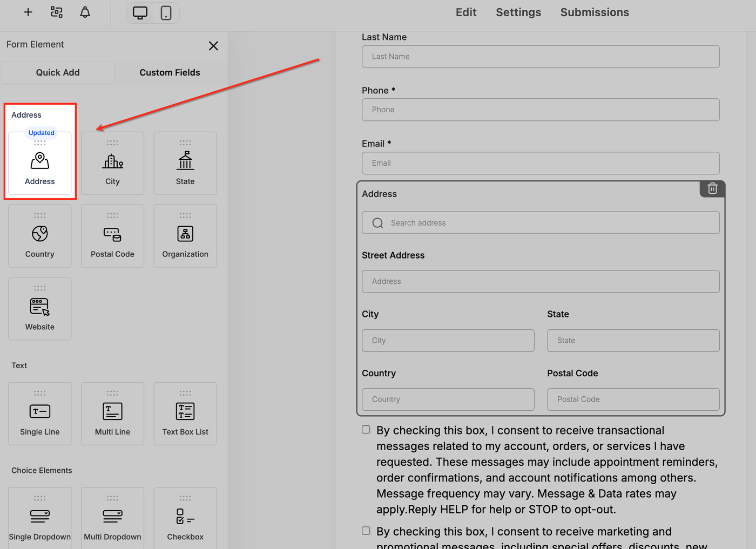Switch to desktop preview mode
Image resolution: width=756 pixels, height=549 pixels.
(140, 13)
